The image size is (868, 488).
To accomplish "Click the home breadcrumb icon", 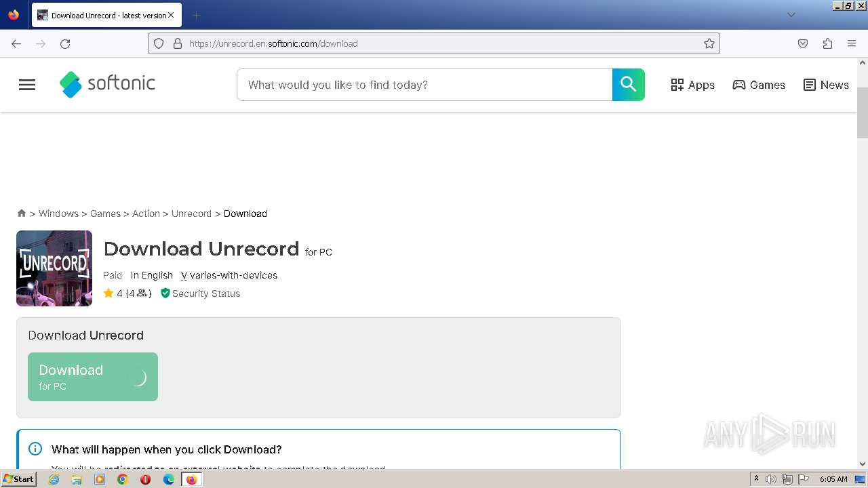I will tap(22, 213).
